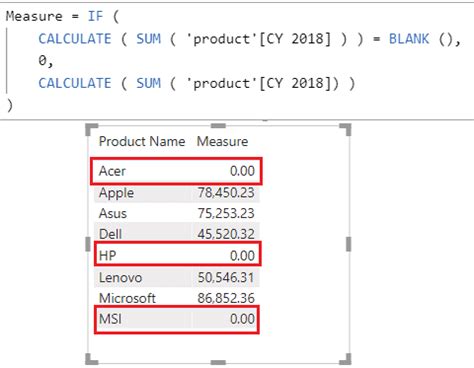
Task: Select the HP row in table
Action: [176, 256]
